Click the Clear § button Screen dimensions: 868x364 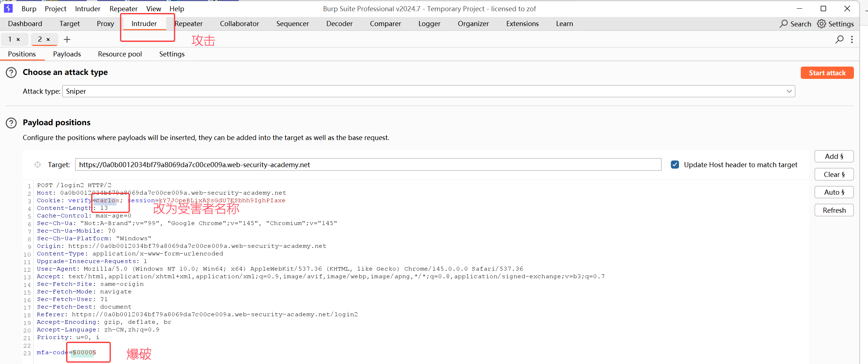(x=834, y=174)
